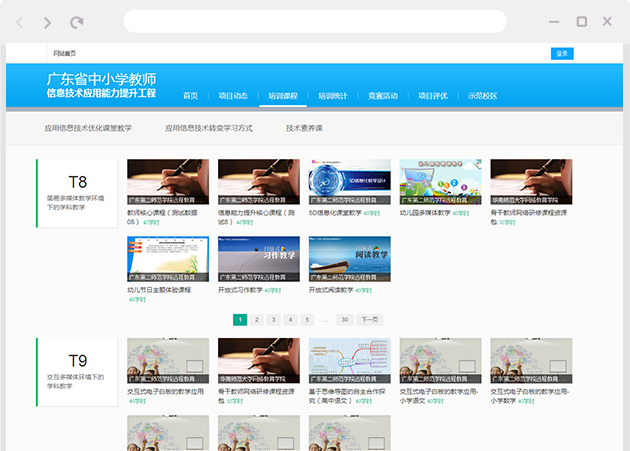
Task: Click 下一页 next page button
Action: tap(369, 320)
